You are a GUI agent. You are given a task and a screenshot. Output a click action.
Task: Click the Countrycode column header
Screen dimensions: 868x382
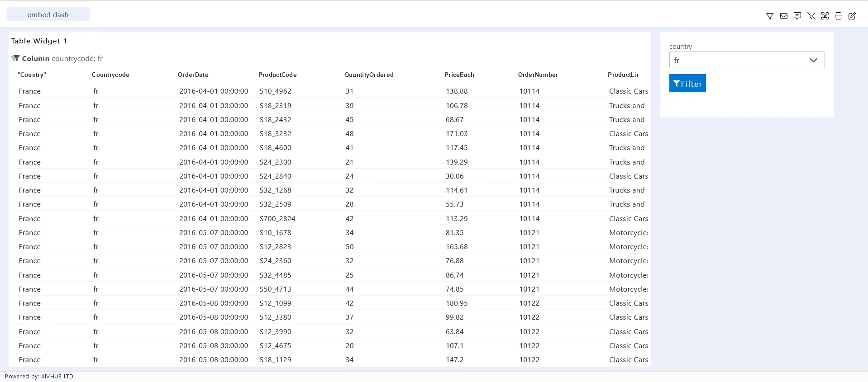pos(110,75)
